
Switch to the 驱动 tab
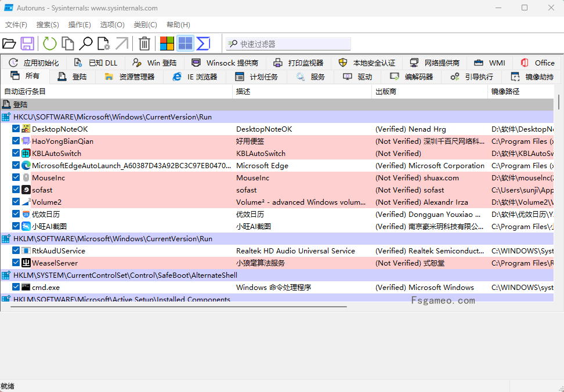click(x=357, y=77)
